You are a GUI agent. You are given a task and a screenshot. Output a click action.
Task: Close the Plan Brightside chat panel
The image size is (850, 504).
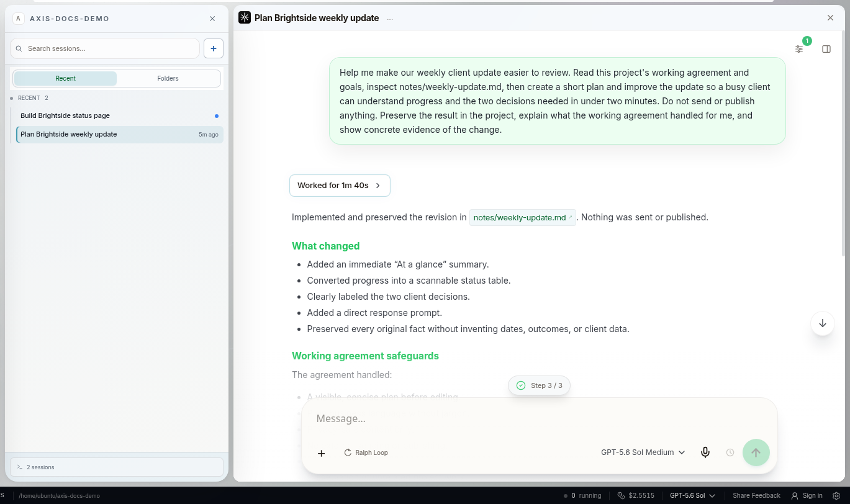831,18
